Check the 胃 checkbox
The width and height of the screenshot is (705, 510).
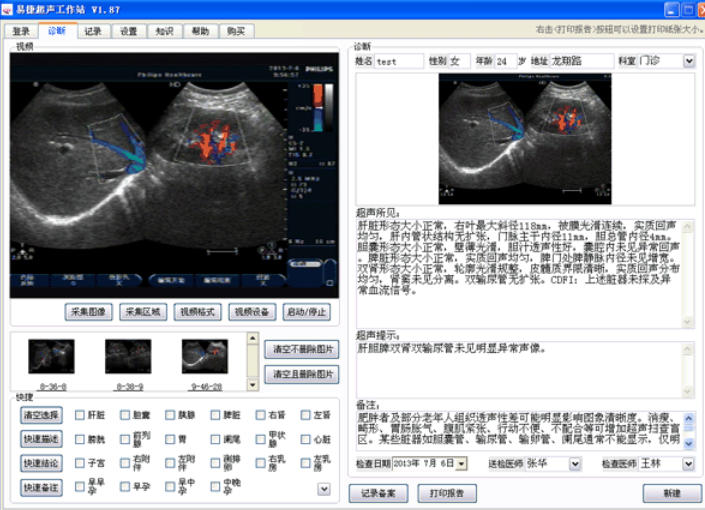click(170, 439)
